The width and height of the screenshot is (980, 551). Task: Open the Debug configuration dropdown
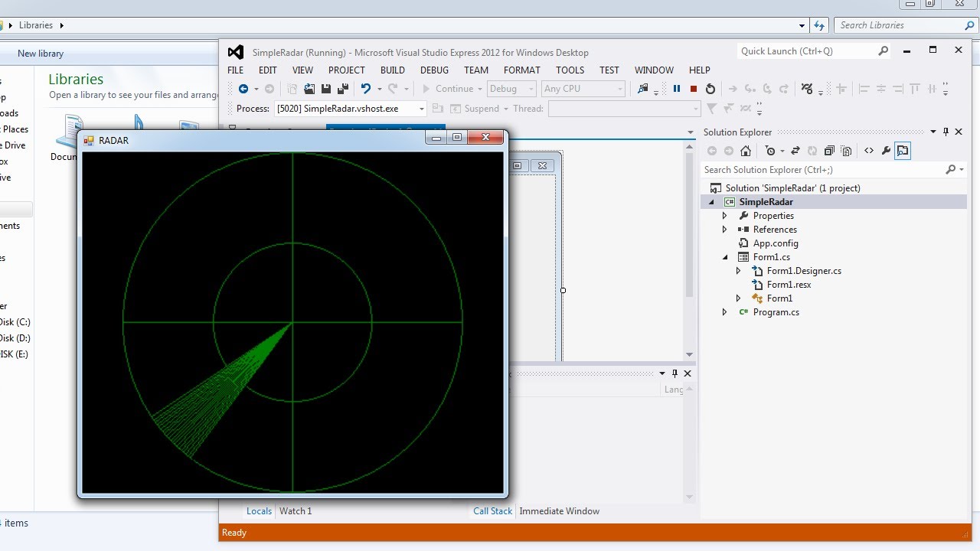[x=532, y=89]
